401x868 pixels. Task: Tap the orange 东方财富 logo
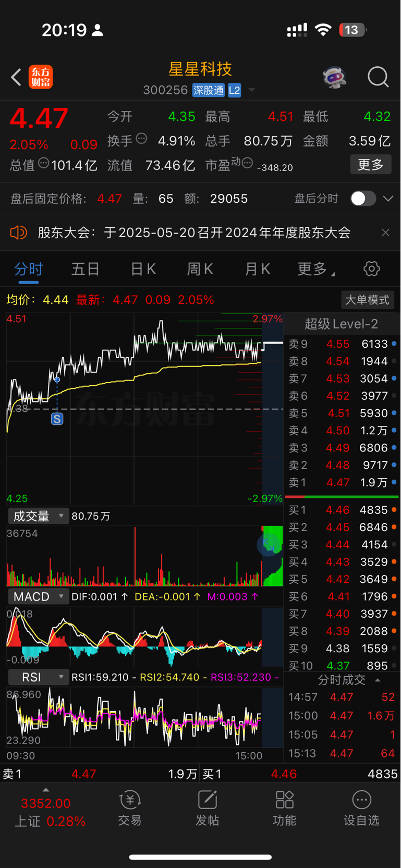click(x=41, y=77)
